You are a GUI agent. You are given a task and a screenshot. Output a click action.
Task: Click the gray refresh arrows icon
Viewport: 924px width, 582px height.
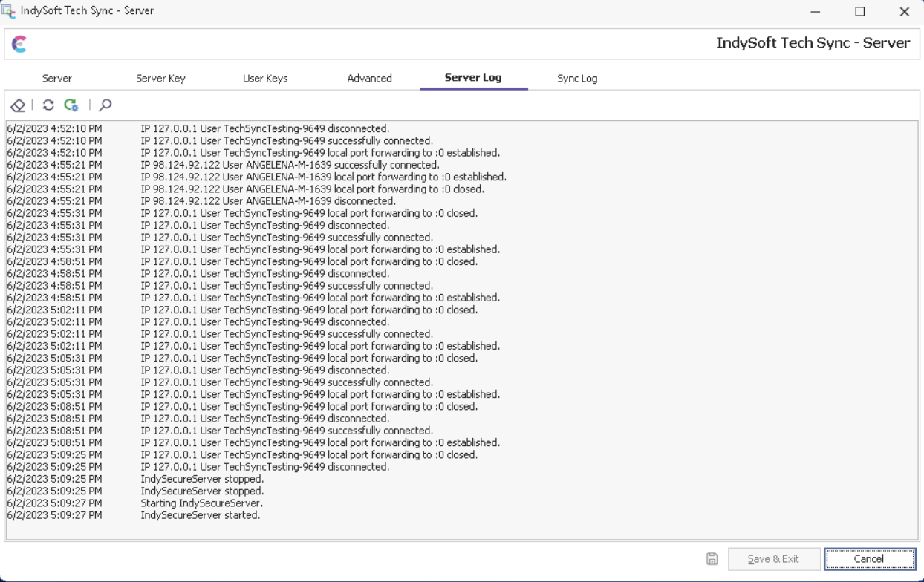pos(48,105)
